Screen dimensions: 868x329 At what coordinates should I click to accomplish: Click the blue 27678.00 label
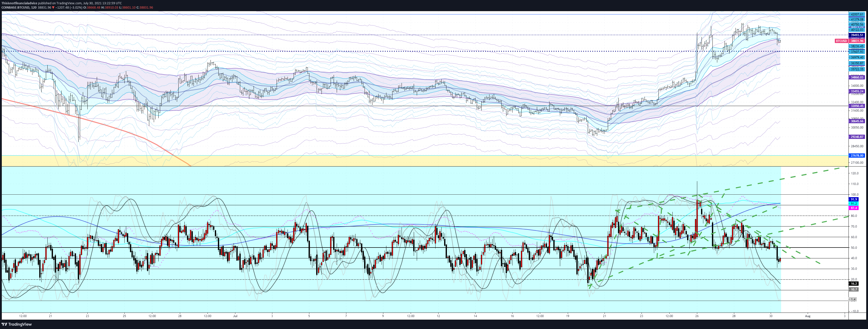click(x=857, y=156)
